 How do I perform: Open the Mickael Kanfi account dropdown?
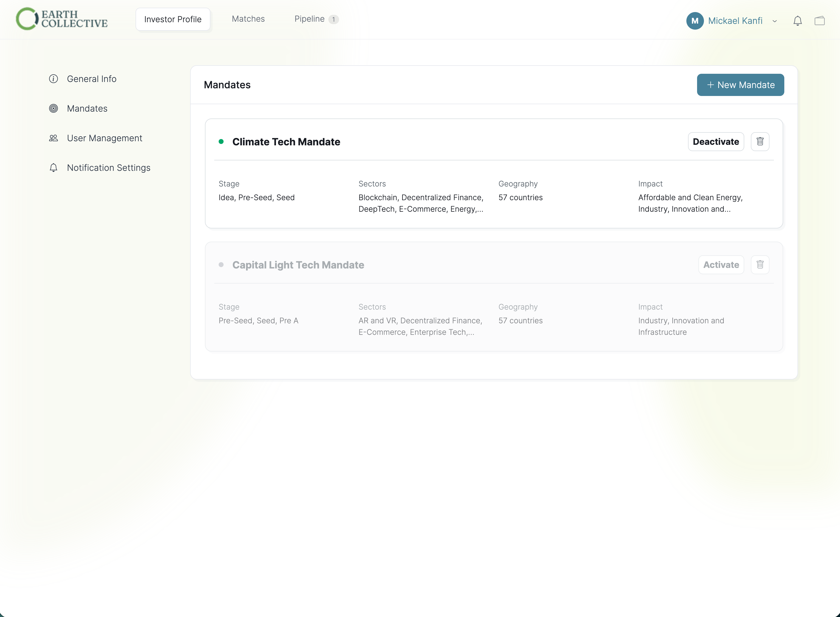pyautogui.click(x=774, y=21)
